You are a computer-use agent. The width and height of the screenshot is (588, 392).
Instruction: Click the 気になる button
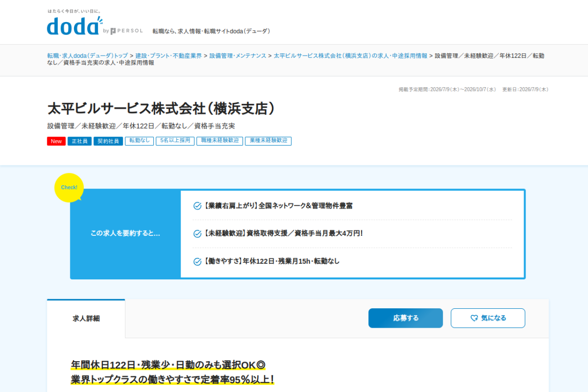pos(488,318)
